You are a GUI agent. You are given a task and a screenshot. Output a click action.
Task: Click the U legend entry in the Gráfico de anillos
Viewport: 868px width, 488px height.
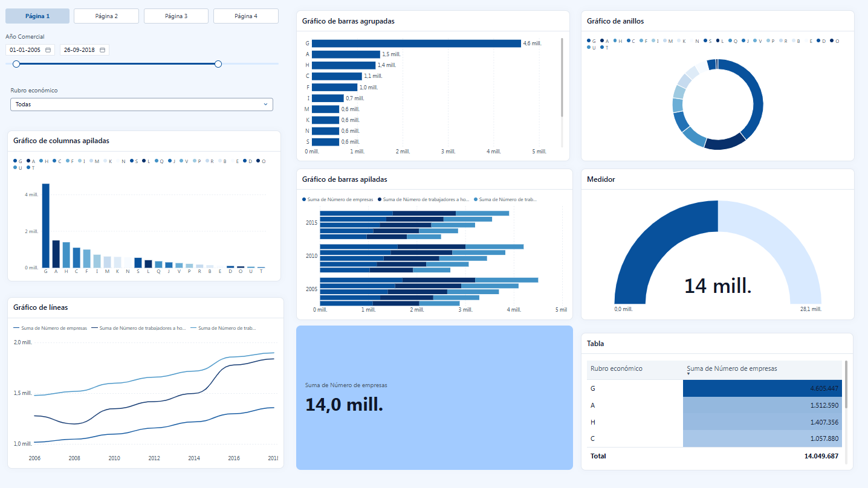(592, 48)
